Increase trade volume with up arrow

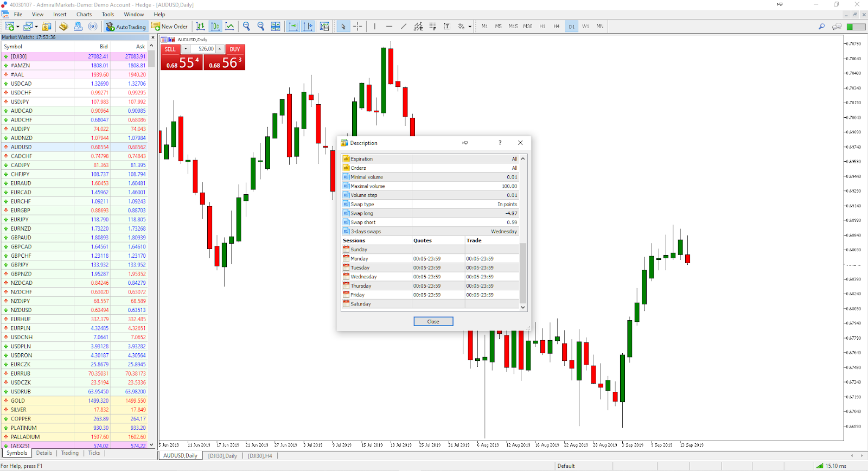pyautogui.click(x=220, y=49)
